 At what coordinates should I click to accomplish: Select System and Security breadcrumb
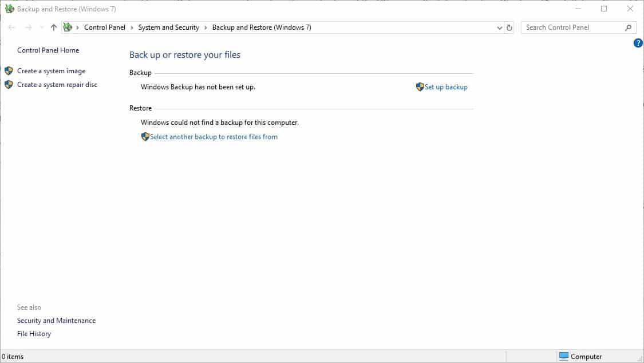169,27
